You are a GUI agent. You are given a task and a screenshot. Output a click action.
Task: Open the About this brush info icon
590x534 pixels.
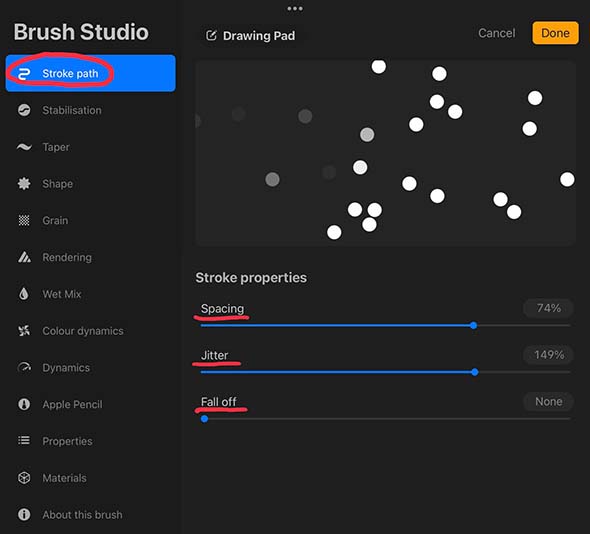(24, 514)
